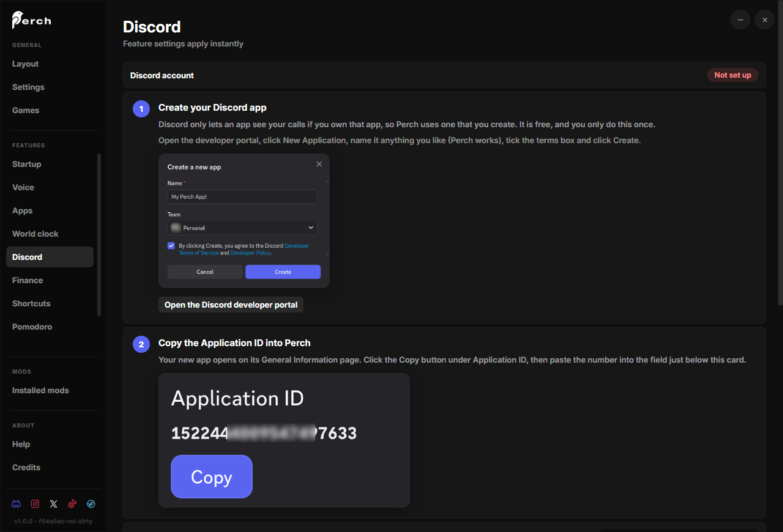Open the Steam social link icon

(91, 504)
